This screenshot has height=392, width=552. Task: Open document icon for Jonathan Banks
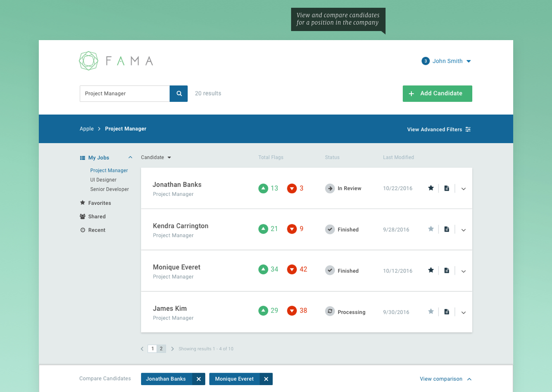point(447,188)
